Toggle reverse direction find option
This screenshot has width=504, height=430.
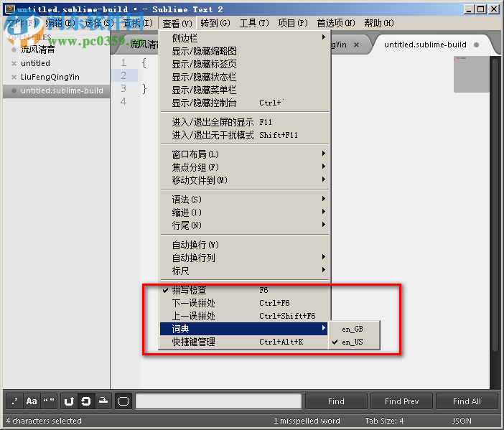pos(69,401)
